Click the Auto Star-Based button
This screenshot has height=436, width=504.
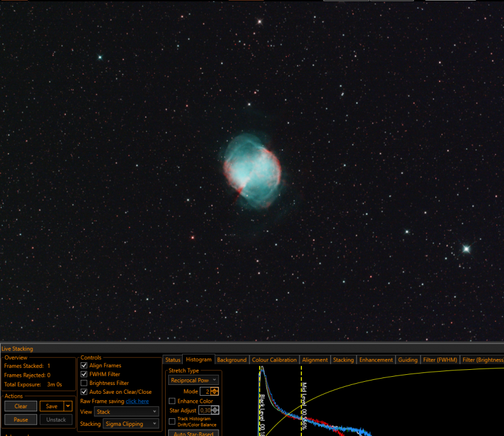(193, 433)
